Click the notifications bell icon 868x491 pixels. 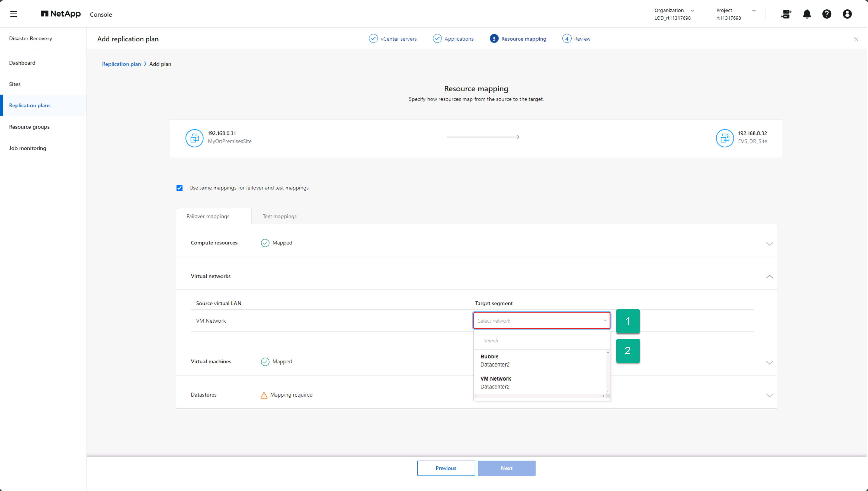click(x=807, y=14)
